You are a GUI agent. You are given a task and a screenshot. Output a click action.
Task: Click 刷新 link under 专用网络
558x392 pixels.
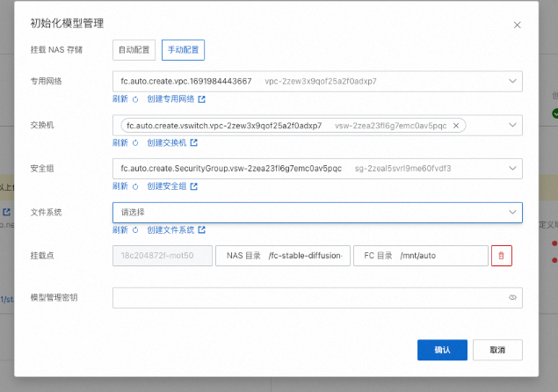click(120, 99)
